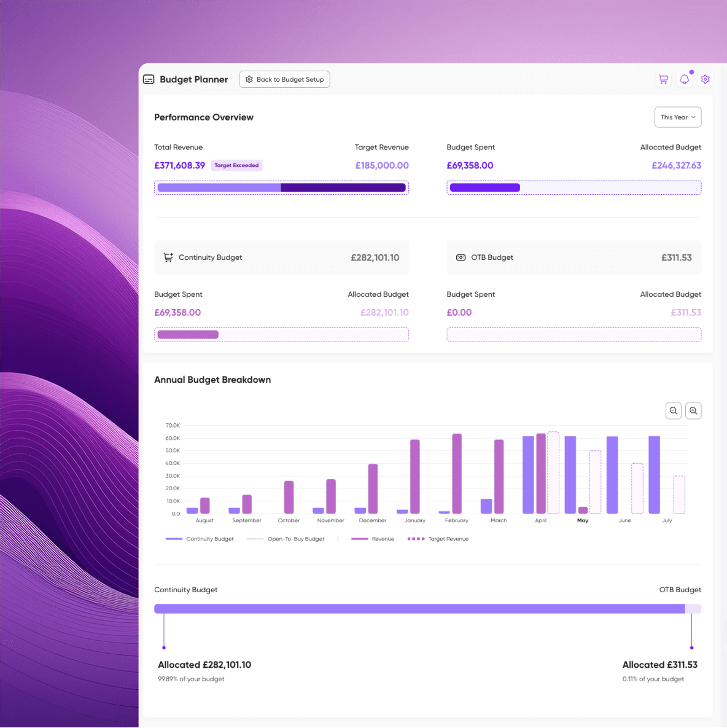Screen dimensions: 727x728
Task: Click the Continuity Budget cart icon
Action: pyautogui.click(x=168, y=257)
